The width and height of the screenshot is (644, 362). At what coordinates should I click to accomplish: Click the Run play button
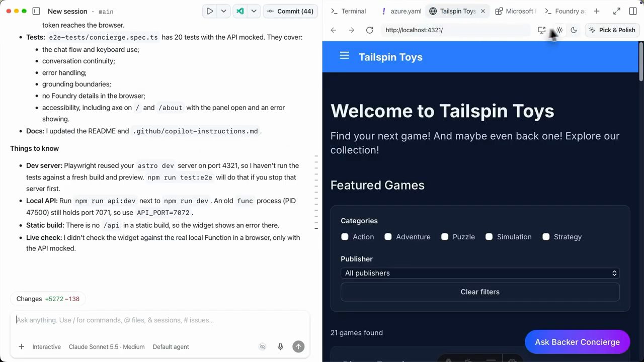pos(210,11)
